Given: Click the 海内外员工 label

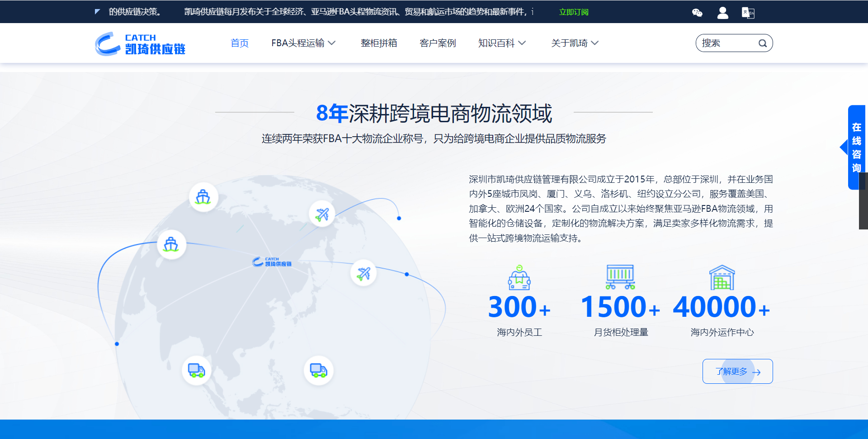Looking at the screenshot, I should (x=519, y=332).
